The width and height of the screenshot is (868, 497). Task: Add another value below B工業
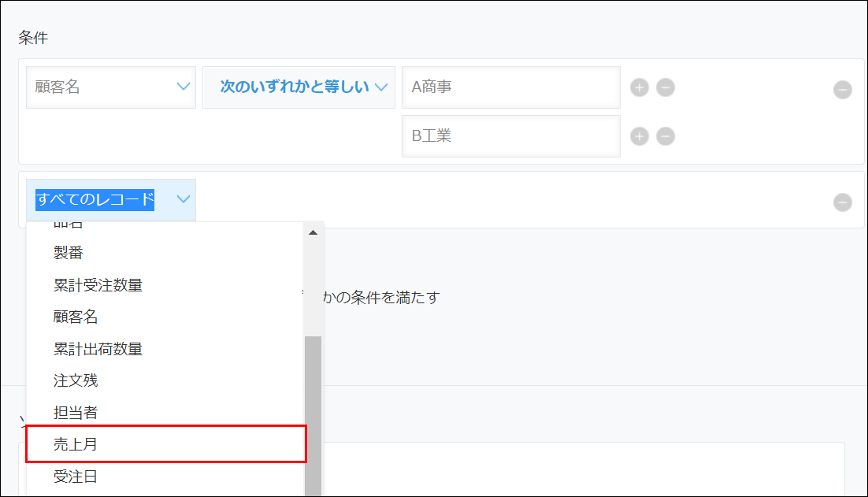pos(638,135)
